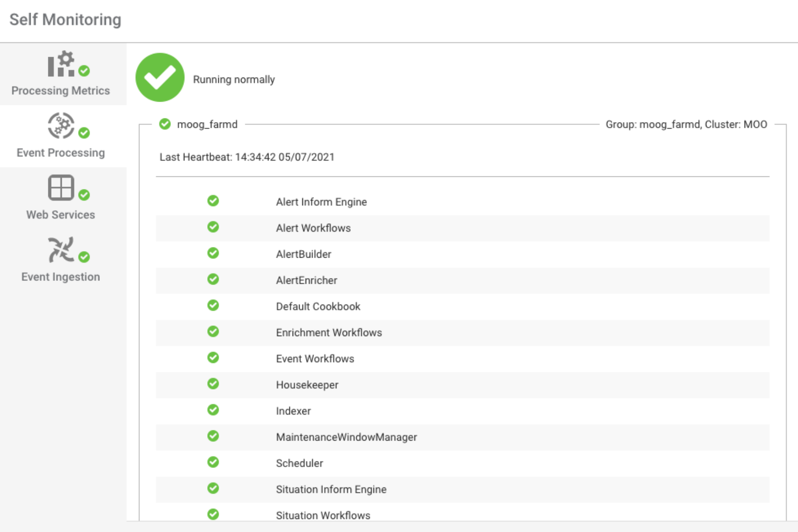Click the green status badge on Processing Metrics
Image resolution: width=798 pixels, height=532 pixels.
tap(84, 71)
